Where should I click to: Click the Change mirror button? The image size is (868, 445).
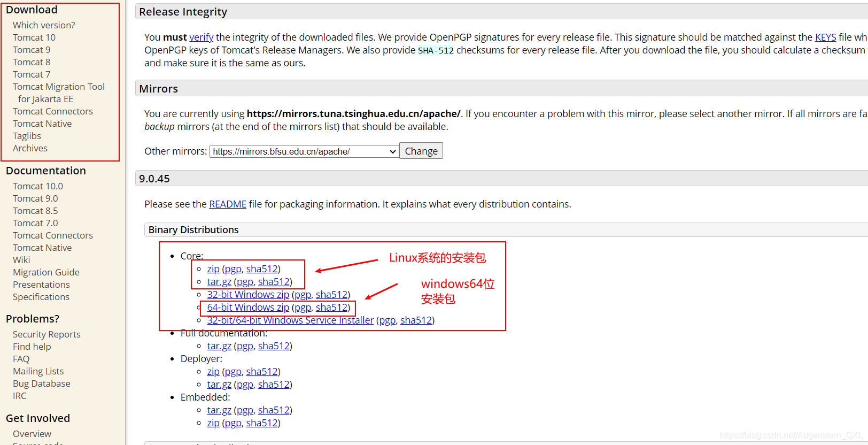click(x=421, y=151)
